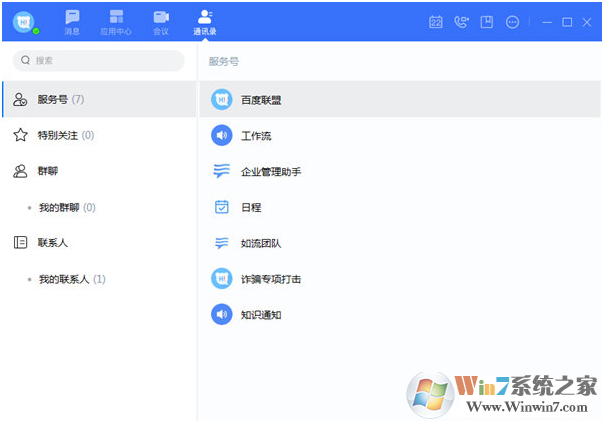Open 企业管理助手 service account
The width and height of the screenshot is (604, 421).
pyautogui.click(x=400, y=171)
